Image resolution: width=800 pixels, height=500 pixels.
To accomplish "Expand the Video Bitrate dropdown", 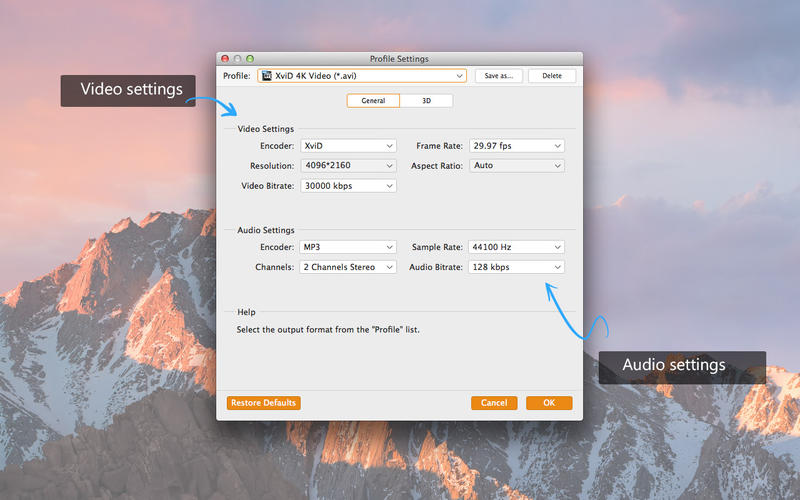I will pyautogui.click(x=347, y=186).
